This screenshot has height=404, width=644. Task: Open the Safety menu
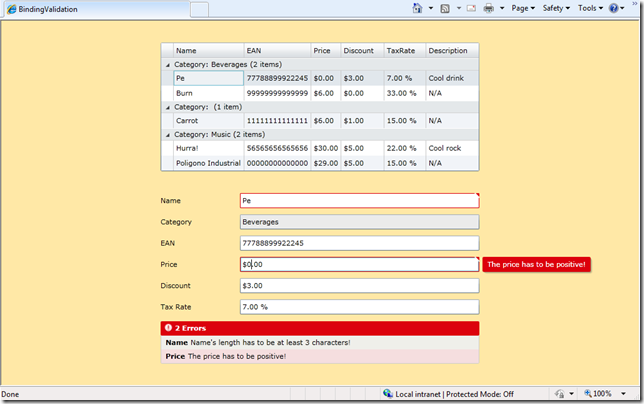click(556, 8)
